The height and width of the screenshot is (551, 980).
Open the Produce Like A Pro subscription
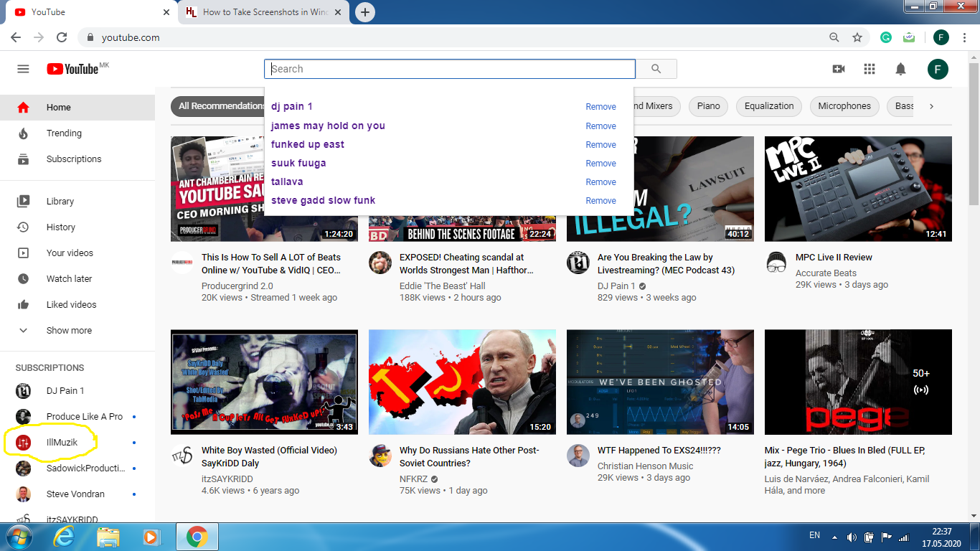click(77, 416)
